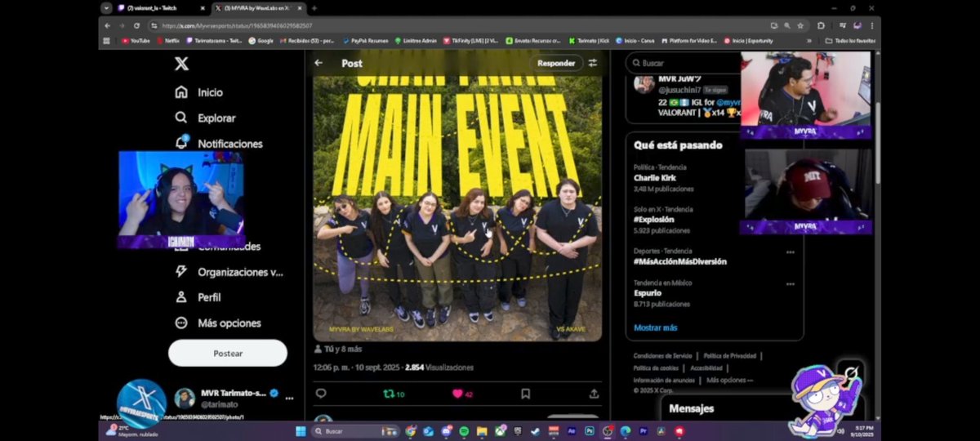Open Premiere Pro from the taskbar
The width and height of the screenshot is (980, 441).
(x=643, y=431)
